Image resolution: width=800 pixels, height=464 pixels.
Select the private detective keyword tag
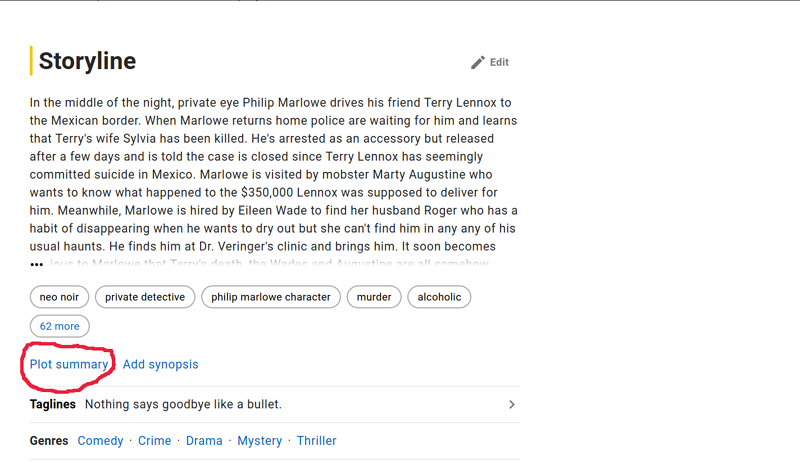[x=145, y=297]
